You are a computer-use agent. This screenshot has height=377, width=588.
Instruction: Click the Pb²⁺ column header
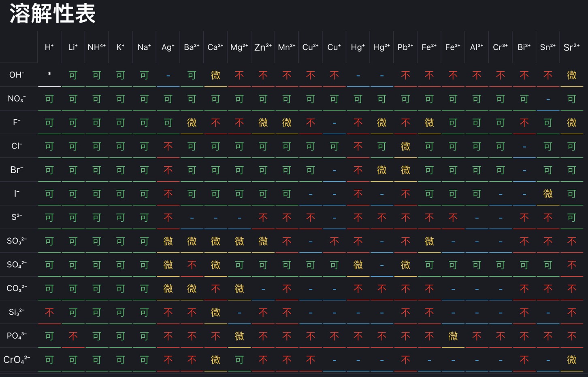[405, 47]
